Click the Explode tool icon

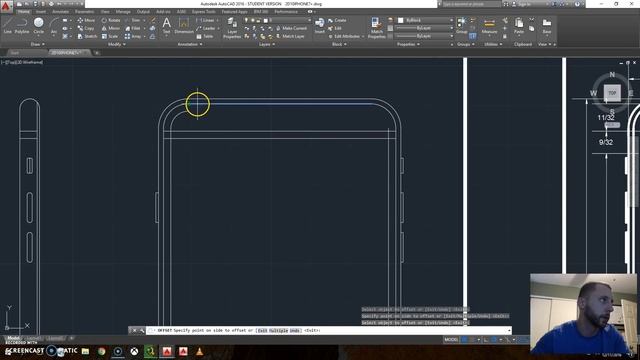[152, 28]
